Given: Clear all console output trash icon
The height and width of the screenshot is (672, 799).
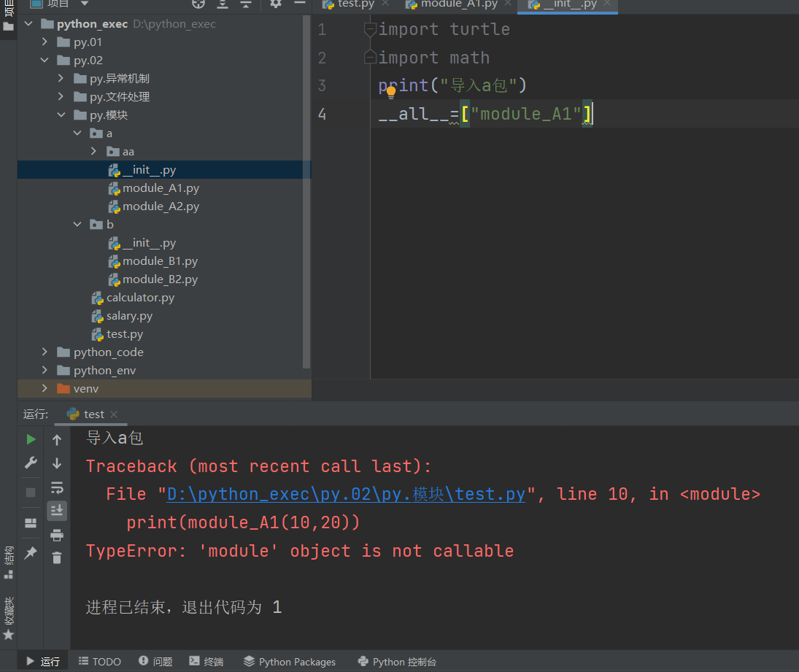Looking at the screenshot, I should point(57,558).
